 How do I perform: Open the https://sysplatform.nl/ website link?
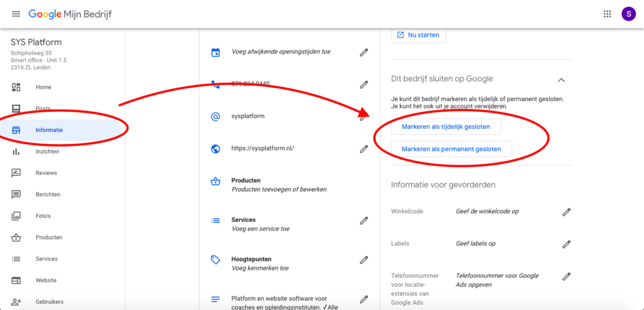[262, 148]
